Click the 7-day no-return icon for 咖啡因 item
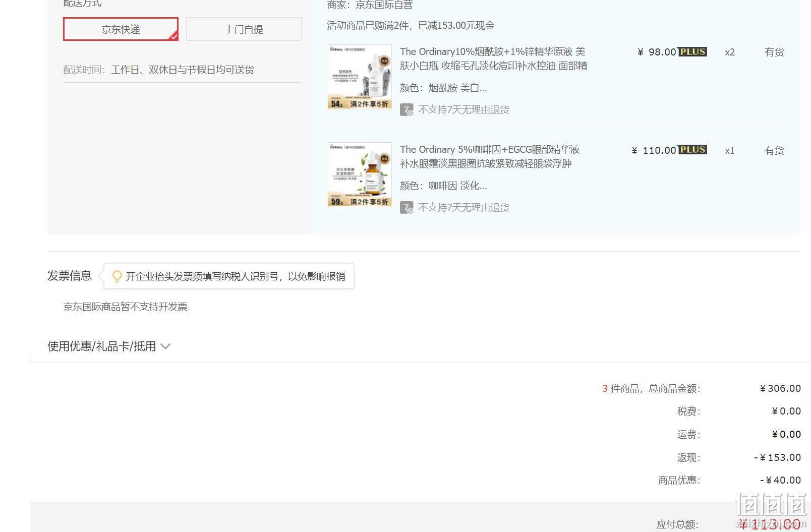 click(x=407, y=208)
